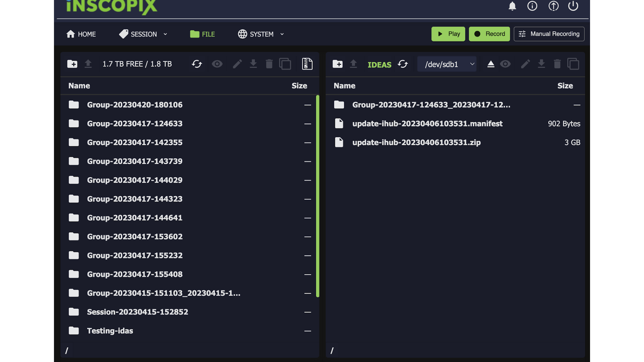Open the /dev/sdb1 device dropdown
This screenshot has height=362, width=644.
[x=447, y=64]
